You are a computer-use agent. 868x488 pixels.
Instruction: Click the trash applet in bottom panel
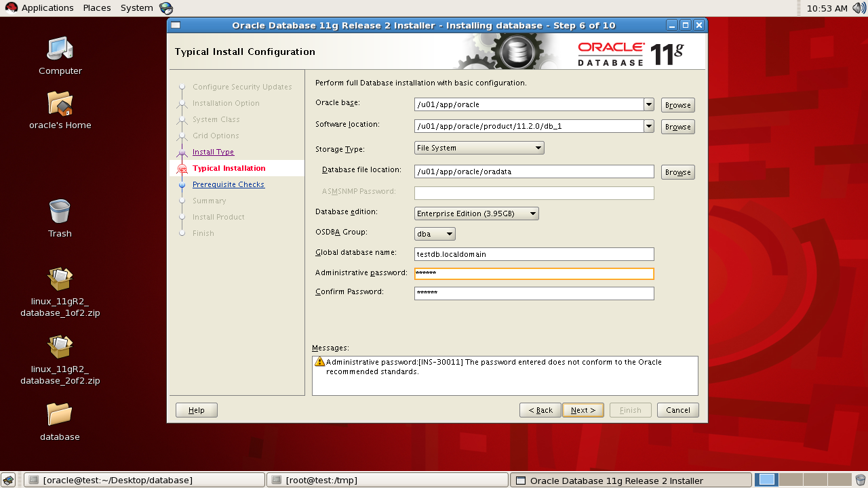point(861,480)
